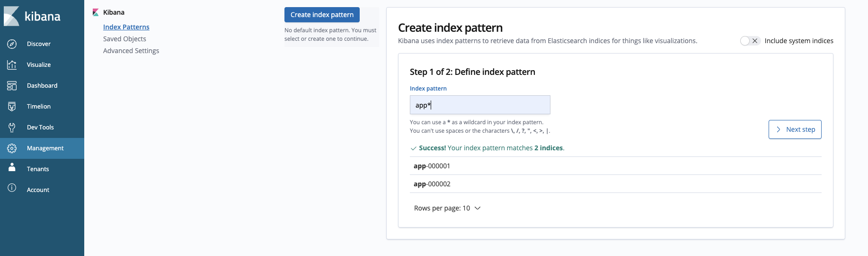Click the Kibana logo in sidebar
Viewport: 868px width, 256px height.
[x=32, y=16]
